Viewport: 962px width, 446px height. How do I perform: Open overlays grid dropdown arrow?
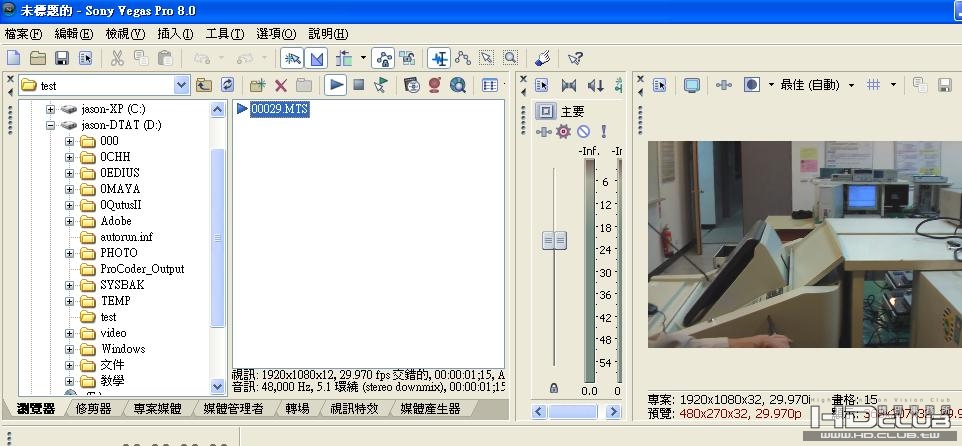(893, 85)
